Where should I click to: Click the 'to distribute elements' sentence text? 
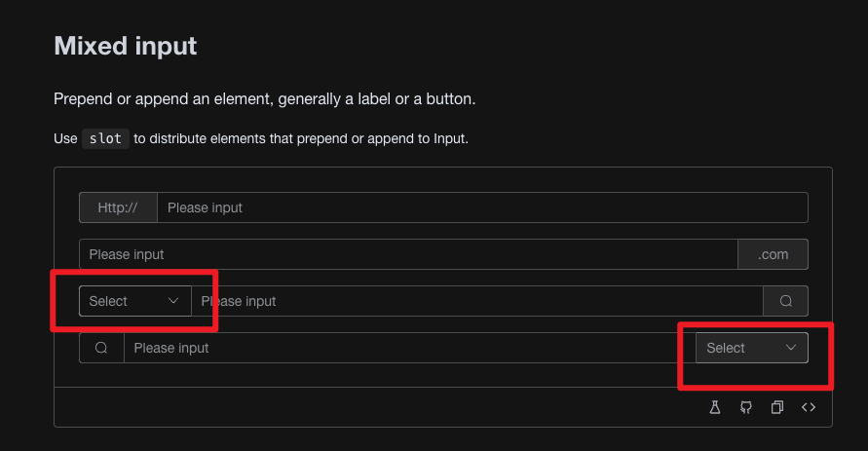point(301,138)
